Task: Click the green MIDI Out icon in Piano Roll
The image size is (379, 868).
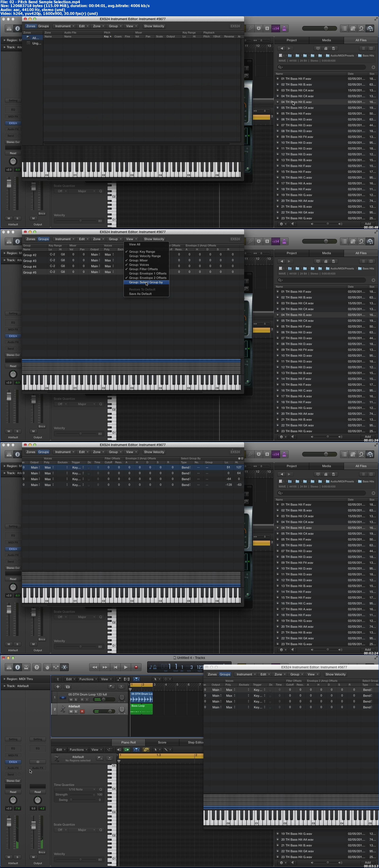Action: 127,750
